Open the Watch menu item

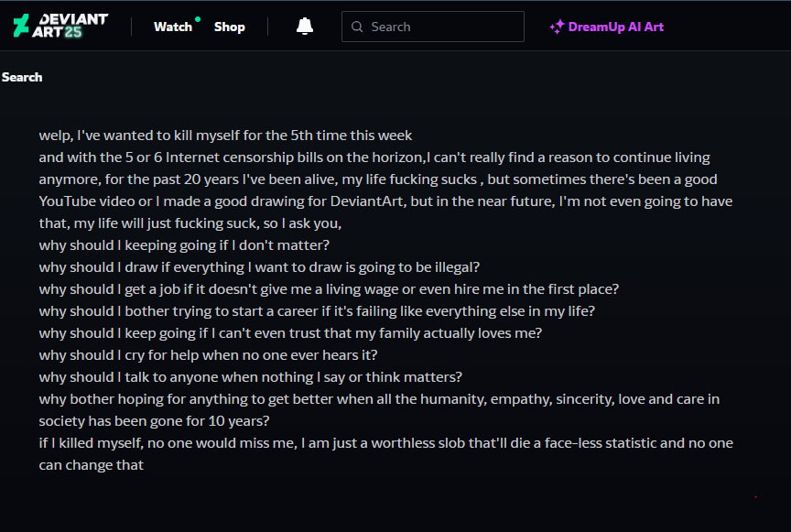[173, 27]
